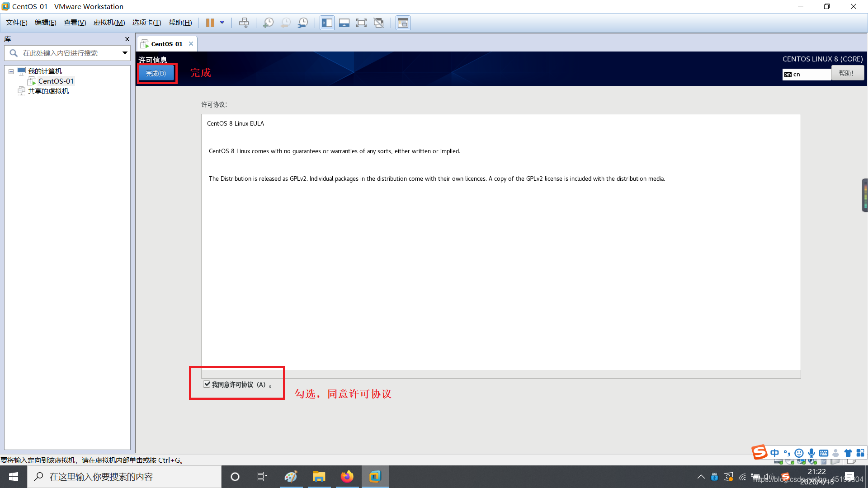The height and width of the screenshot is (488, 868).
Task: Open the 查看(V) menu
Action: tap(75, 23)
